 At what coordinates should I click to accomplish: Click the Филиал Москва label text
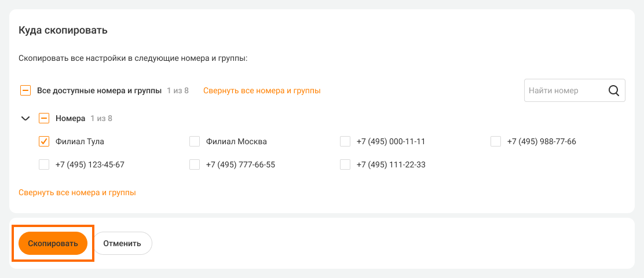click(x=236, y=141)
